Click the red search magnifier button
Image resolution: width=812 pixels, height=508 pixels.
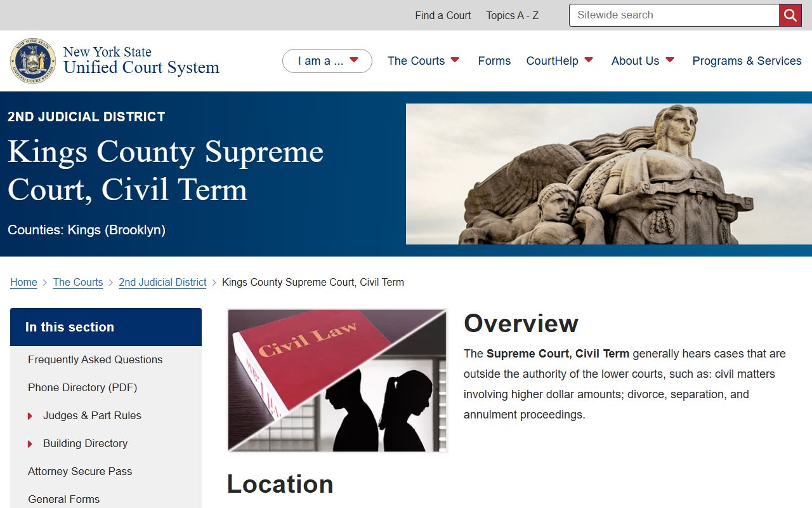(790, 15)
